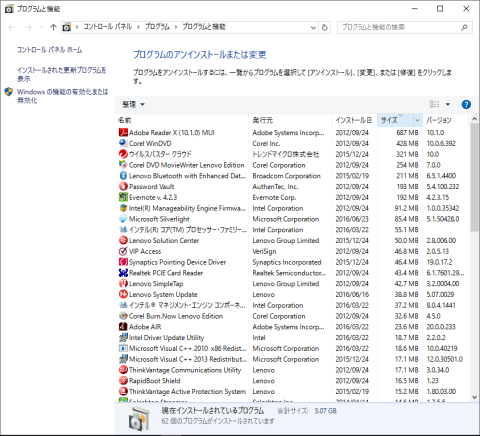Viewport: 480px width, 436px height.
Task: Select Microsoft Visual C++ 2013 Redistributable row
Action: pyautogui.click(x=292, y=359)
